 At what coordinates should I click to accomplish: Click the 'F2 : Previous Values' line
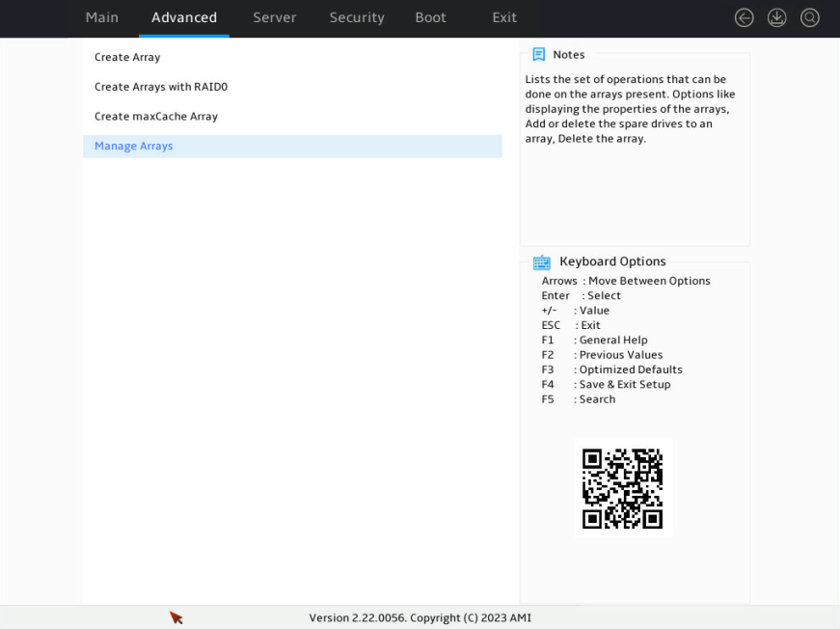602,355
